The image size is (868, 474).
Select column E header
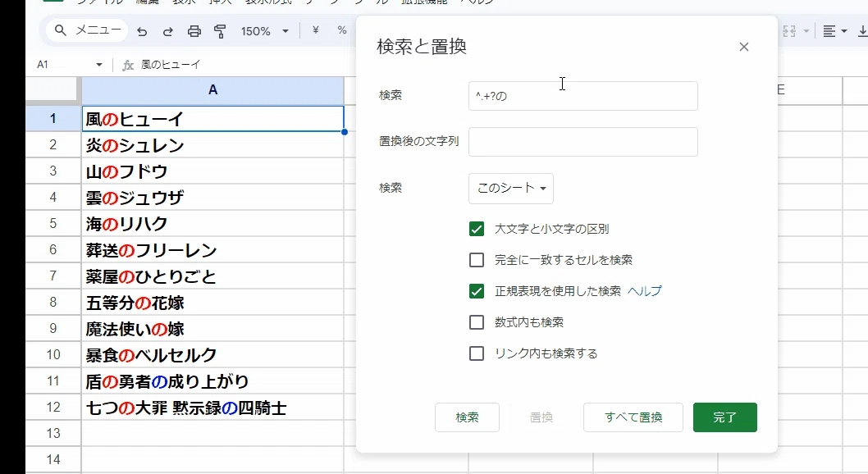810,90
